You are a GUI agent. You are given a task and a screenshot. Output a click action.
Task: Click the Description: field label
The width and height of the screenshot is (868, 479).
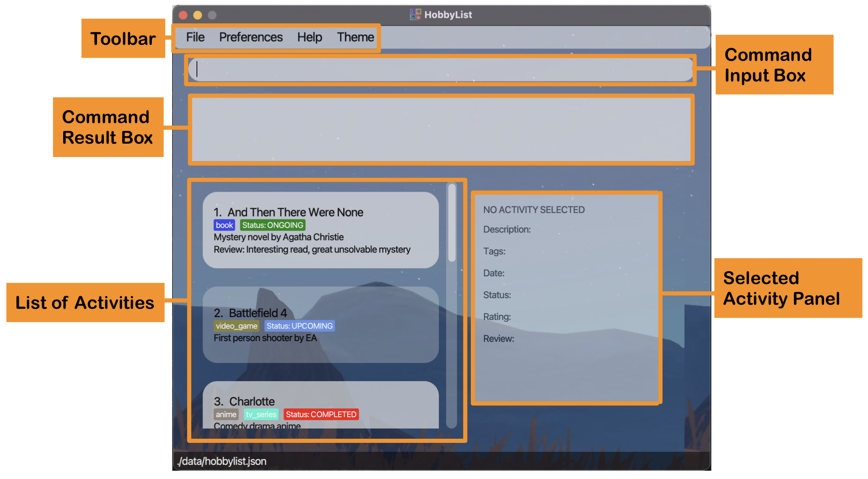tap(507, 230)
